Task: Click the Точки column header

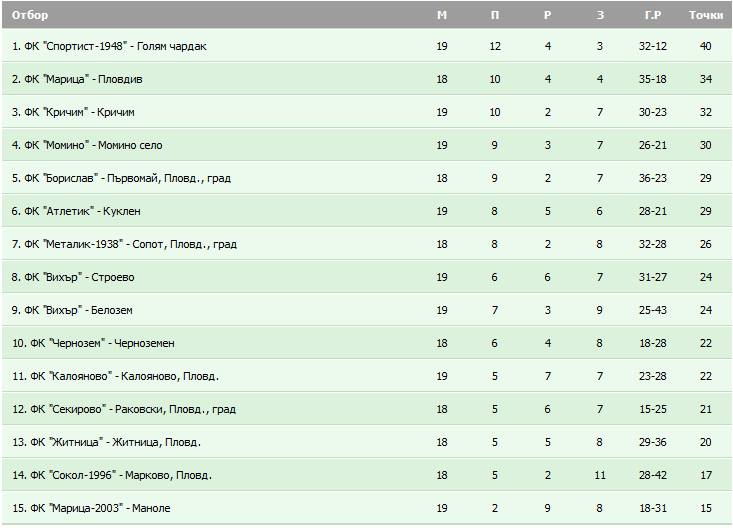Action: pos(706,15)
